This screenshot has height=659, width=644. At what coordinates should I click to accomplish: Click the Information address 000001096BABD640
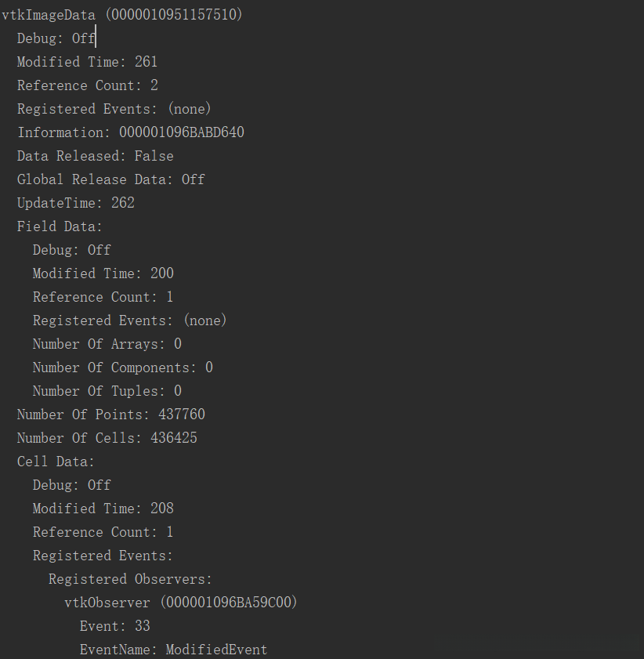(181, 132)
